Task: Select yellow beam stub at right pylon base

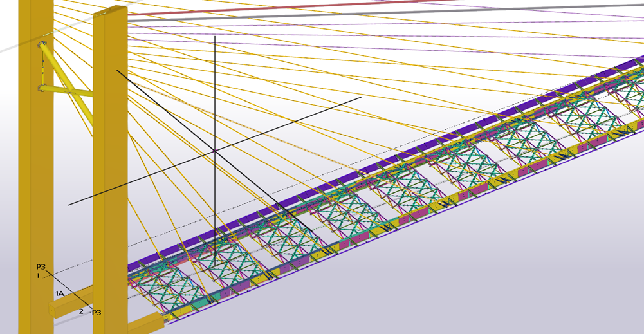Action: tap(145, 323)
